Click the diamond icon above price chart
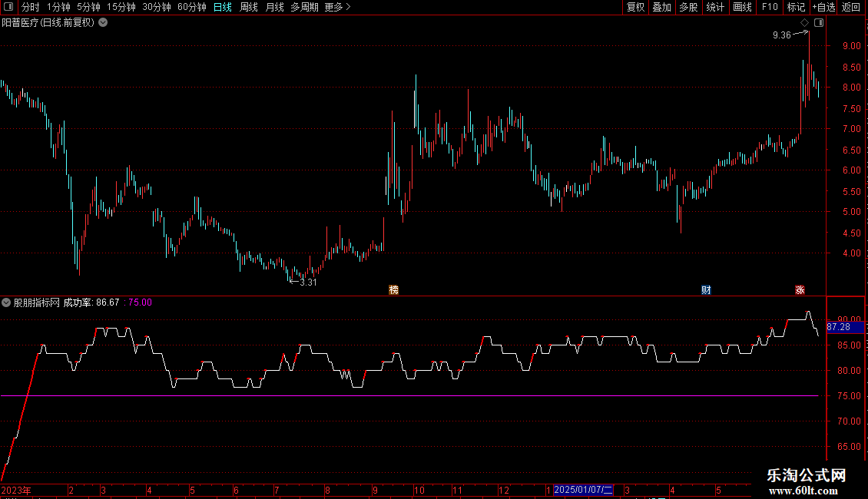 coord(805,23)
